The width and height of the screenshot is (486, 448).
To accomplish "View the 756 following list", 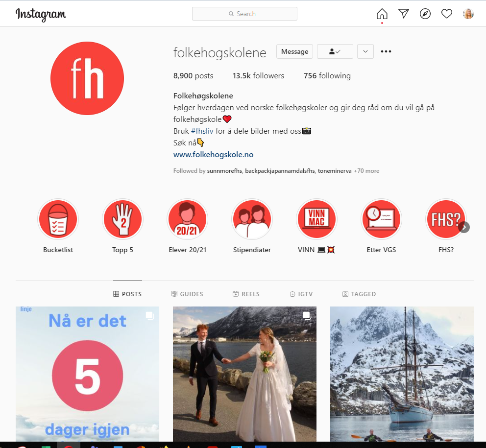I will [x=327, y=75].
